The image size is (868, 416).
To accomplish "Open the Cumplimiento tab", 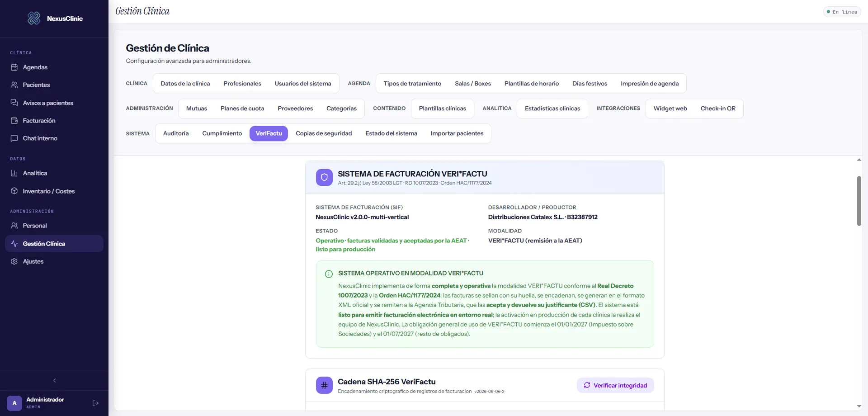I will [222, 133].
